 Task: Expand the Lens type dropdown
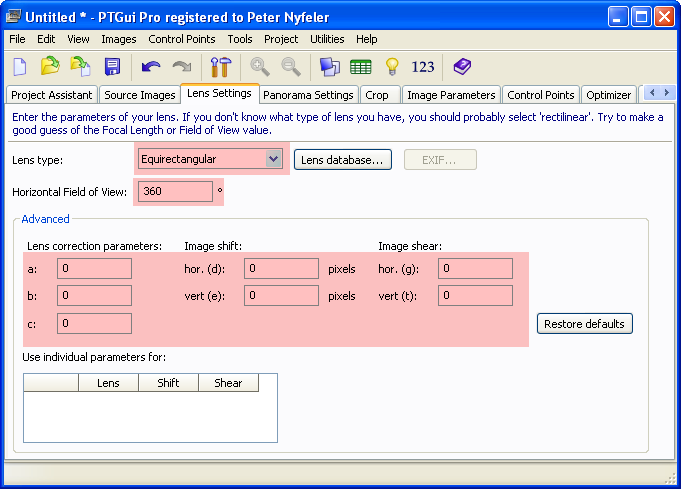[x=274, y=159]
